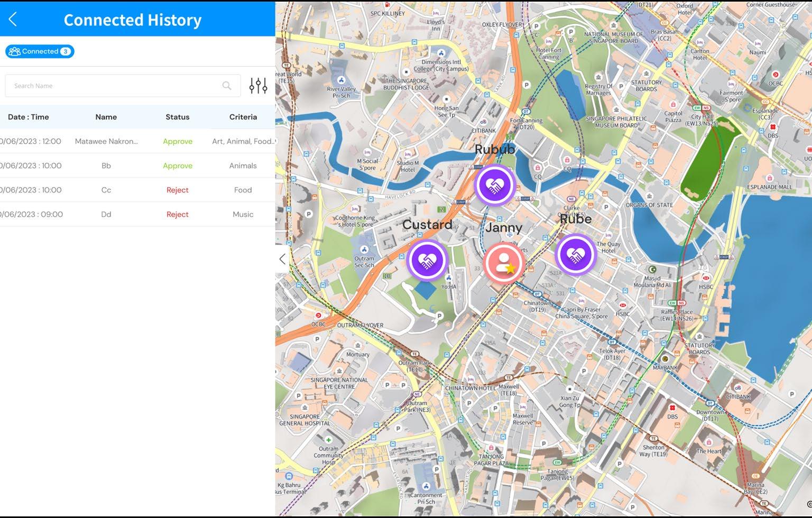Sort by Date : Time column

(x=29, y=117)
